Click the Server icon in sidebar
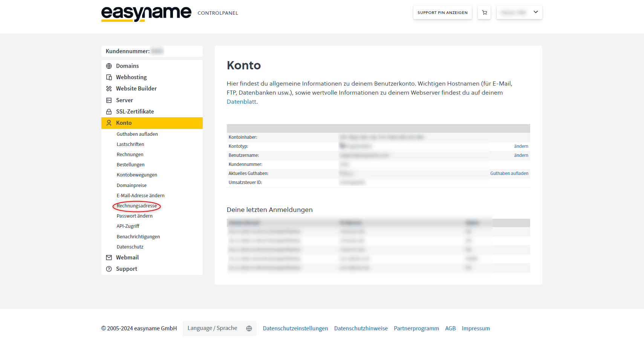The image size is (644, 356). point(109,100)
